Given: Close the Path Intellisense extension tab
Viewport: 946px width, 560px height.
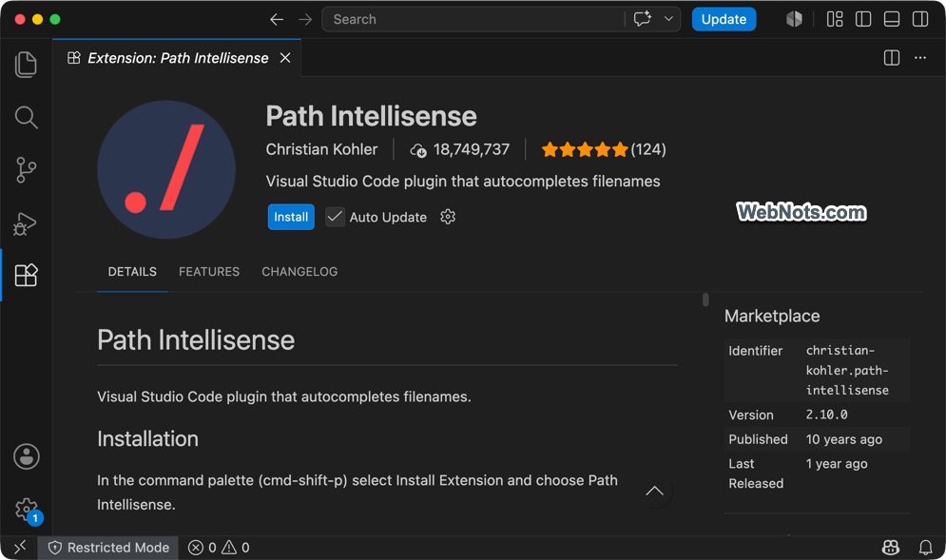Looking at the screenshot, I should coord(285,57).
